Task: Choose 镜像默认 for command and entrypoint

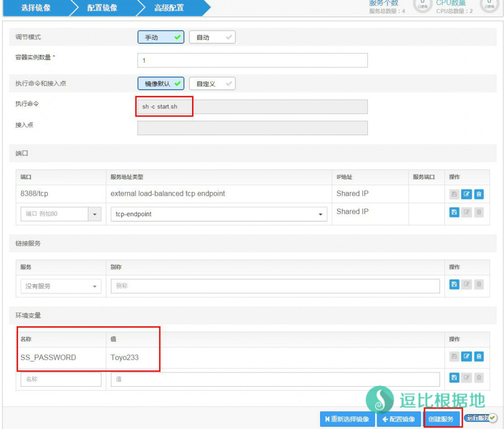Action: tap(161, 84)
